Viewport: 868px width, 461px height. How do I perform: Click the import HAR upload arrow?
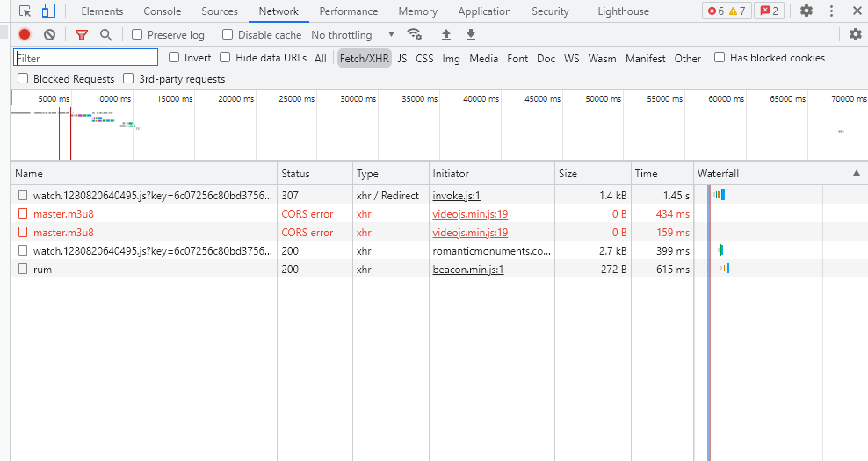click(446, 34)
